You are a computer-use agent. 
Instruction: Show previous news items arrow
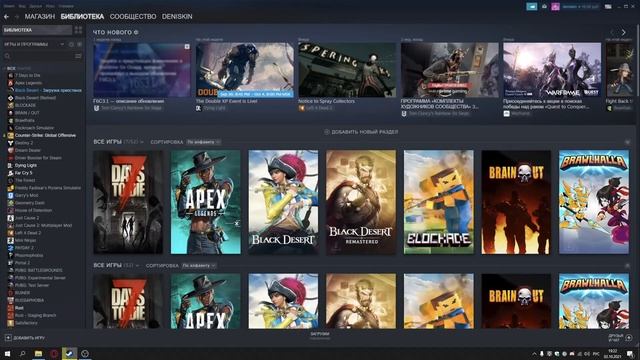612,32
